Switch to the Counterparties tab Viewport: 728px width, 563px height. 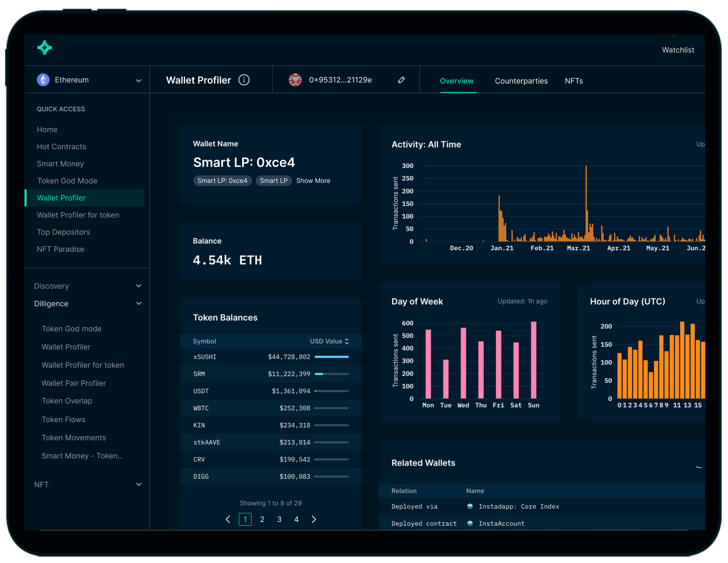tap(521, 81)
